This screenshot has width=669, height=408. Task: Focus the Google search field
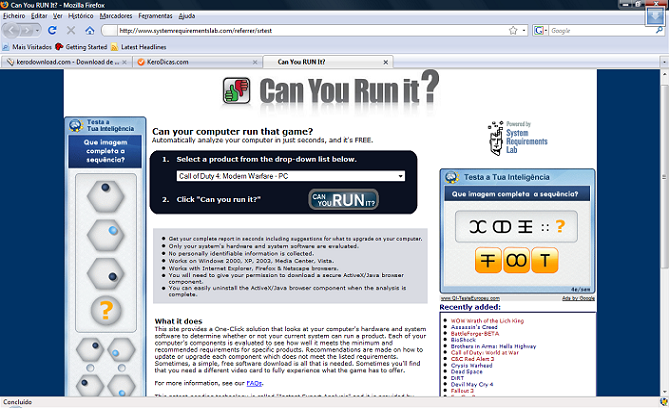point(602,31)
